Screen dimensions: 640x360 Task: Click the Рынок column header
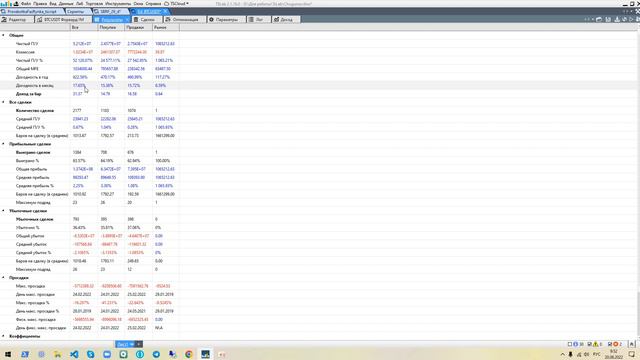tap(166, 27)
